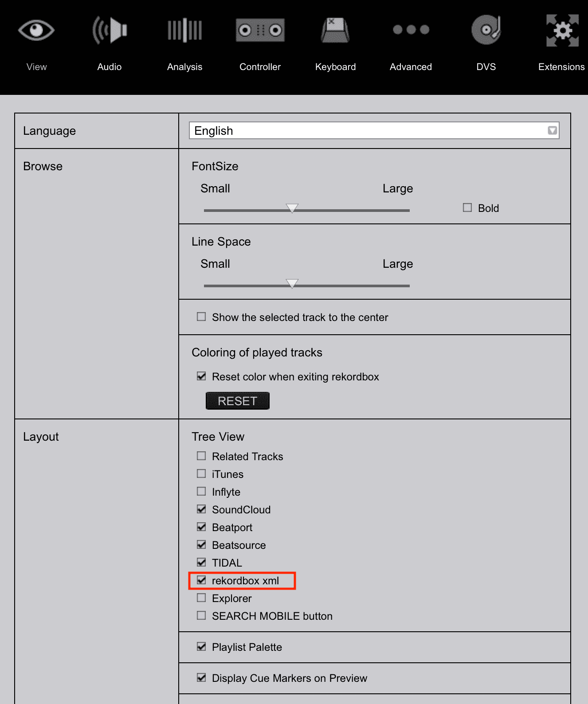This screenshot has height=704, width=588.
Task: Adjust the Line Space slider handle
Action: coord(292,283)
